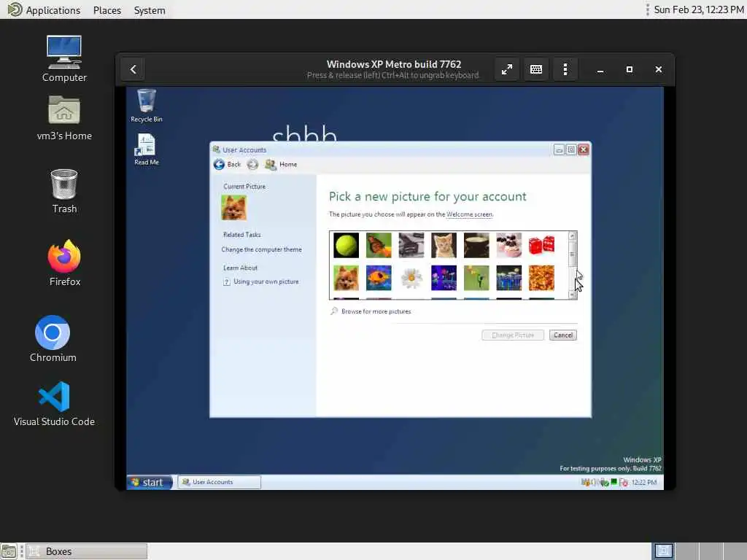The height and width of the screenshot is (560, 747).
Task: Open the Welcome screen link
Action: click(469, 214)
